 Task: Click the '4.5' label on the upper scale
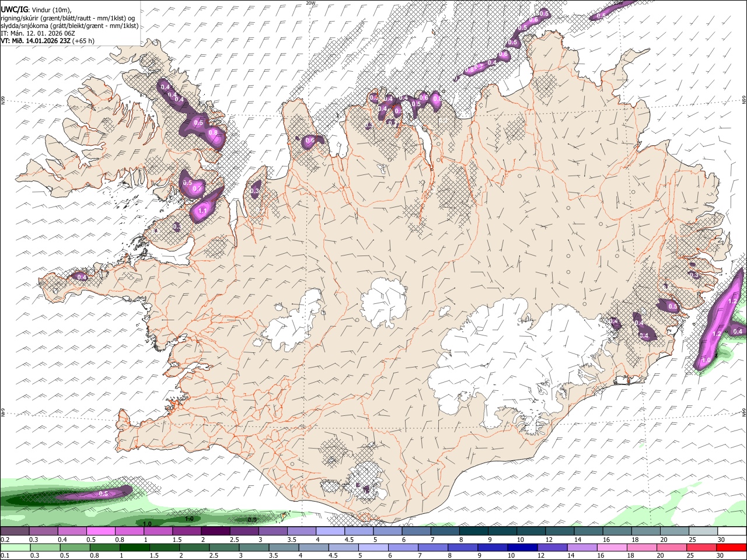point(349,540)
